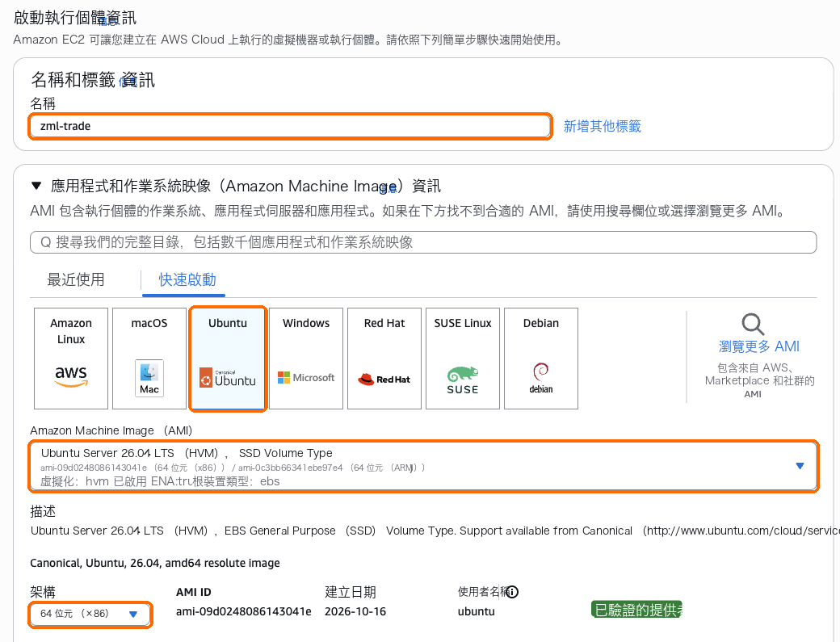Click the magnifier icon above 瀏覽更多 AMI
Image resolution: width=840 pixels, height=642 pixels.
[x=753, y=324]
